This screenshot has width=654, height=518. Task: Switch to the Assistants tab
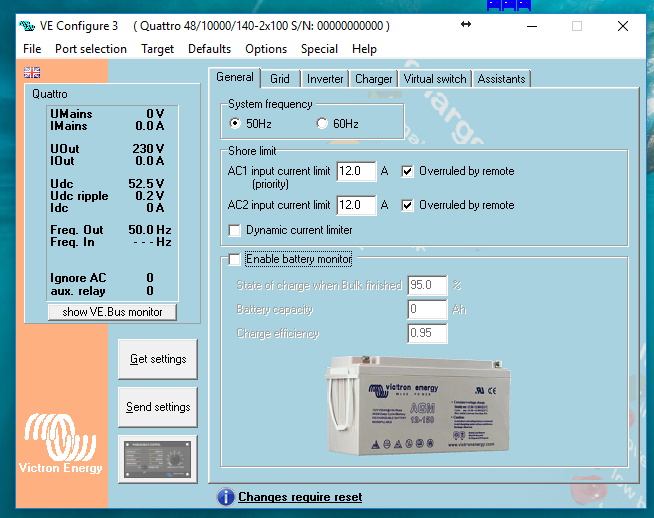click(501, 79)
